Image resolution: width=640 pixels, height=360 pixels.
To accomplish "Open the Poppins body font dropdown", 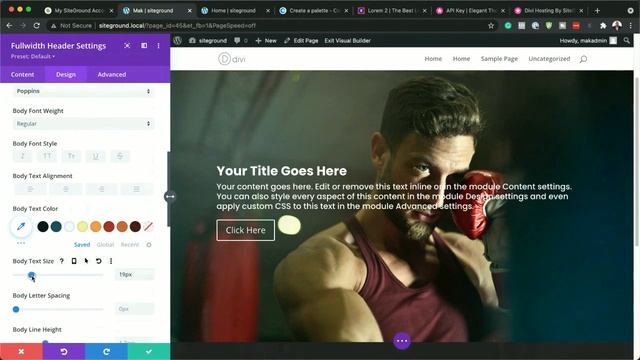I will click(x=83, y=91).
